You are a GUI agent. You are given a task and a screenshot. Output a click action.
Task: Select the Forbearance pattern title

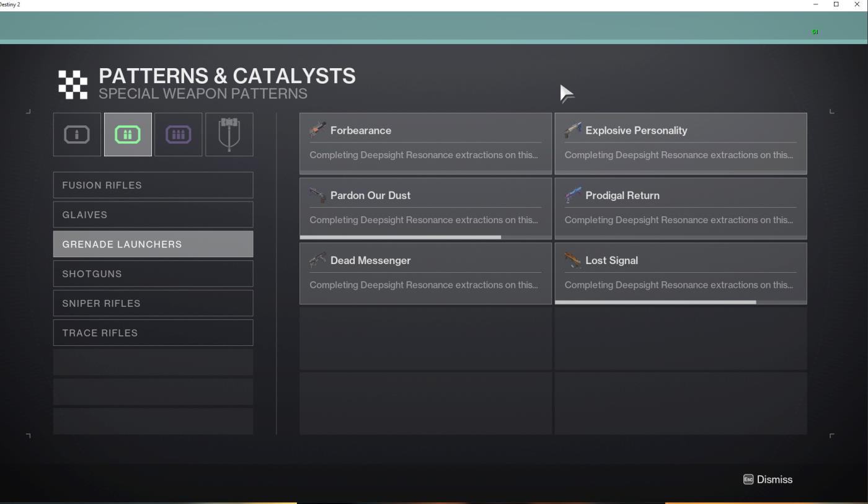[361, 130]
